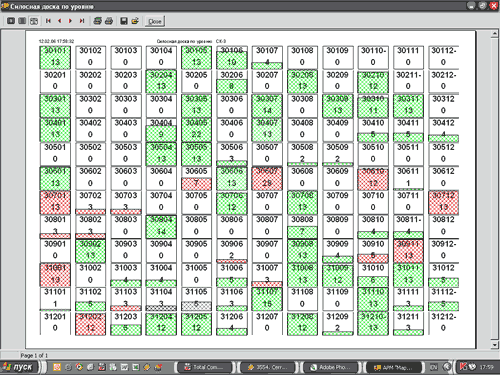Close the preview with Close button
The image size is (500, 375).
coord(155,21)
